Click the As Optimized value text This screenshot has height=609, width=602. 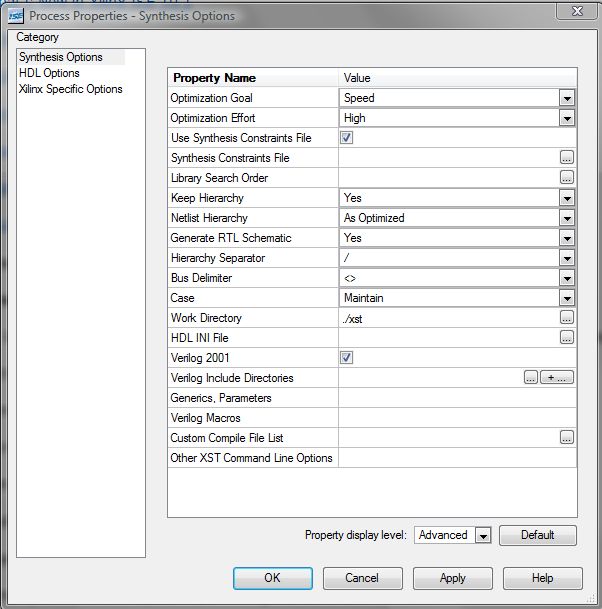(x=374, y=218)
